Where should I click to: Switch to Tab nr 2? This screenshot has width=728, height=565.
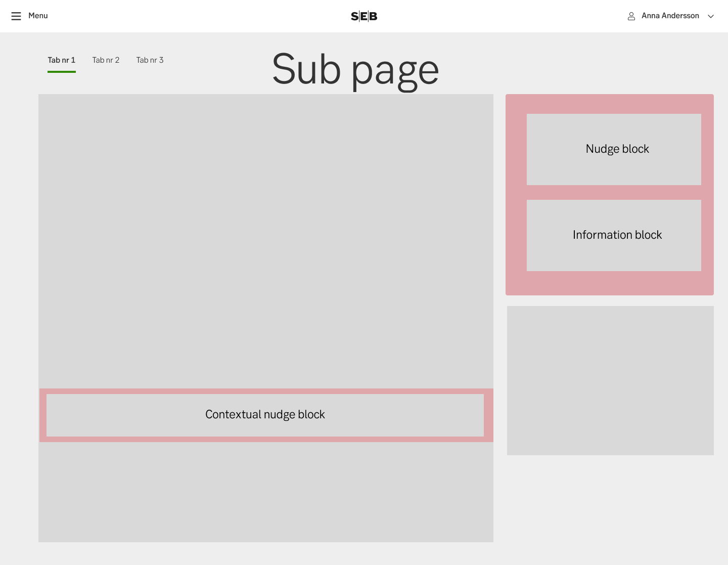click(106, 60)
